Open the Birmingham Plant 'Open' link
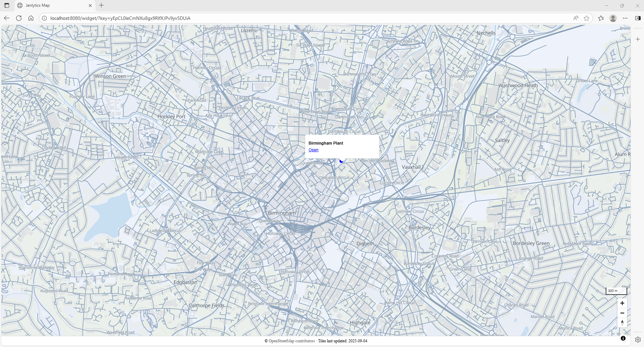The width and height of the screenshot is (644, 347). (x=313, y=150)
